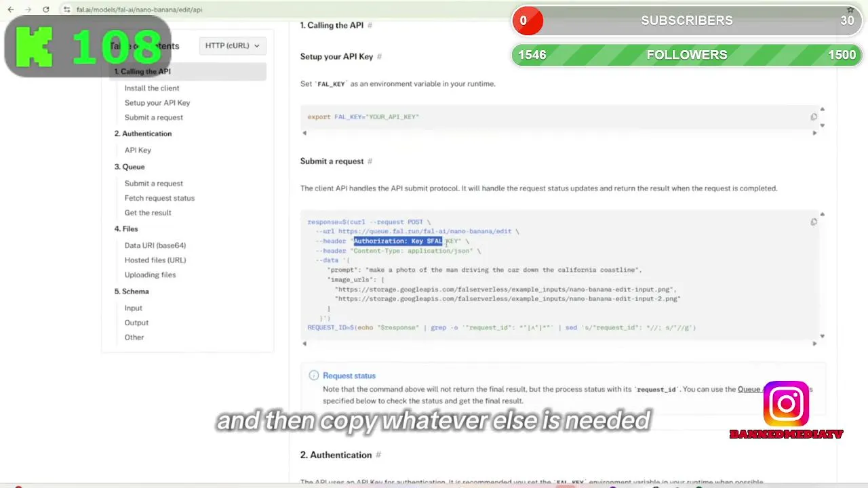Viewport: 868px width, 488px height.
Task: Click scroll-left arrow under FAL_KEY code block
Action: 304,133
